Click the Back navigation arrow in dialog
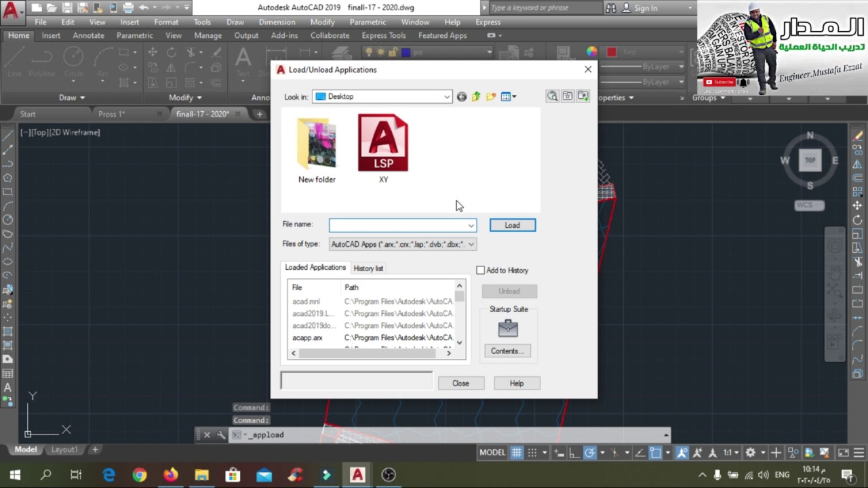This screenshot has height=488, width=868. point(462,97)
